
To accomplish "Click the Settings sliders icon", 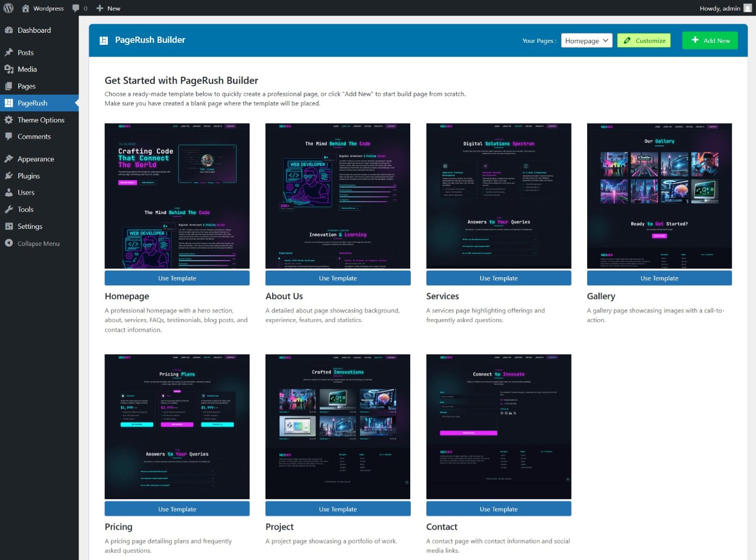I will [x=9, y=226].
